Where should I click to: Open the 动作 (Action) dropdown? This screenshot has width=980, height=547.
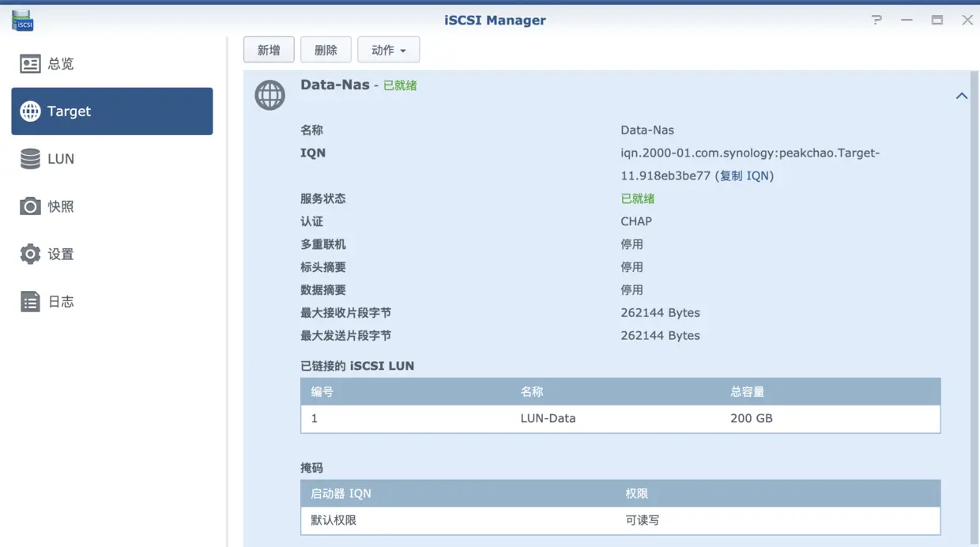[x=388, y=49]
